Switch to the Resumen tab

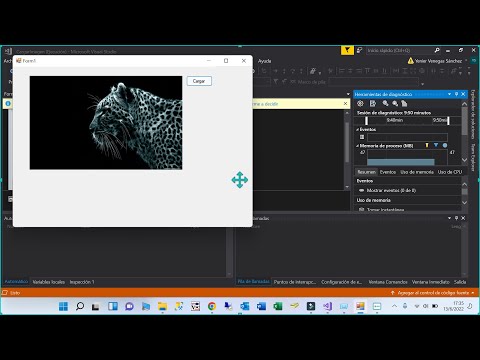point(366,172)
